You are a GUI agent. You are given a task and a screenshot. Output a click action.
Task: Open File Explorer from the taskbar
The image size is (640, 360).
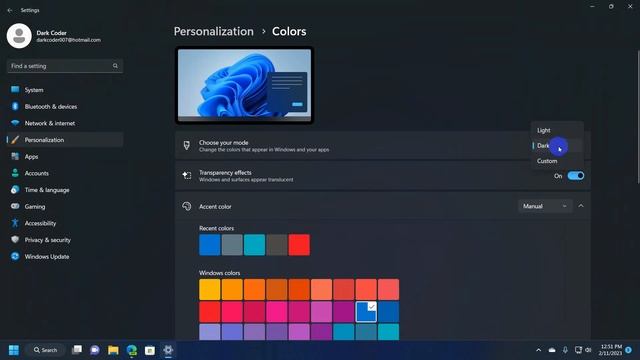[113, 350]
